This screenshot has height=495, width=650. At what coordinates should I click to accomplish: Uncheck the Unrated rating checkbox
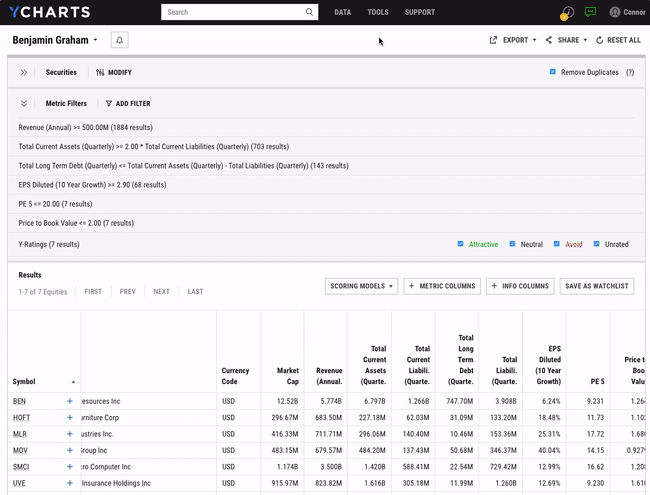click(596, 244)
